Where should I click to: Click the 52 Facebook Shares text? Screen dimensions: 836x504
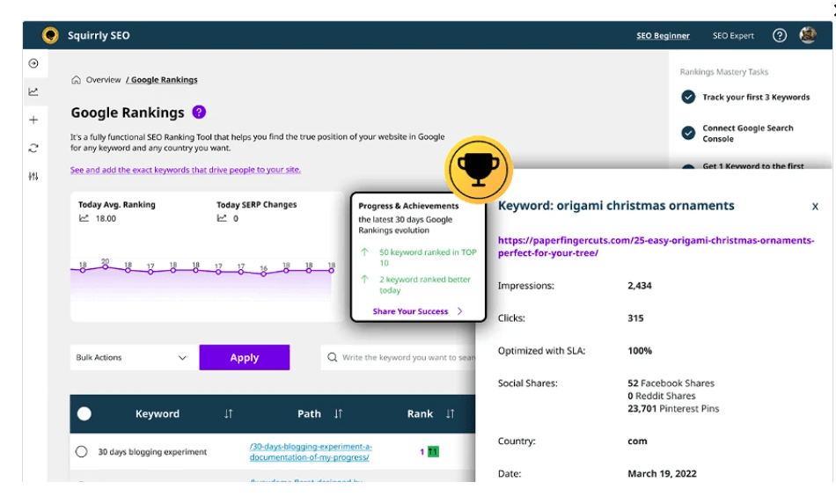point(671,383)
